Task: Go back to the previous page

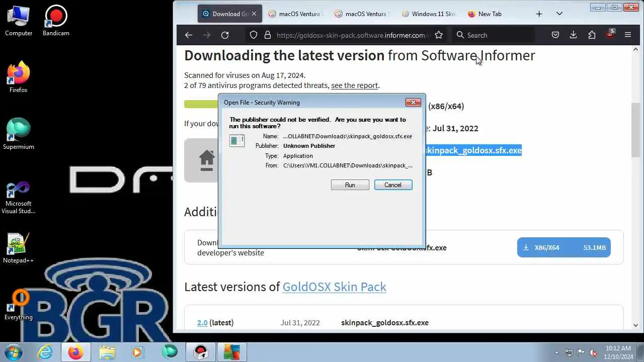Action: [189, 35]
